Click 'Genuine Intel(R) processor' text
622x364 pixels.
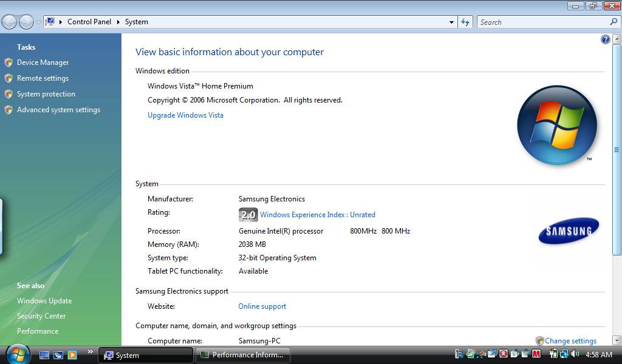281,231
